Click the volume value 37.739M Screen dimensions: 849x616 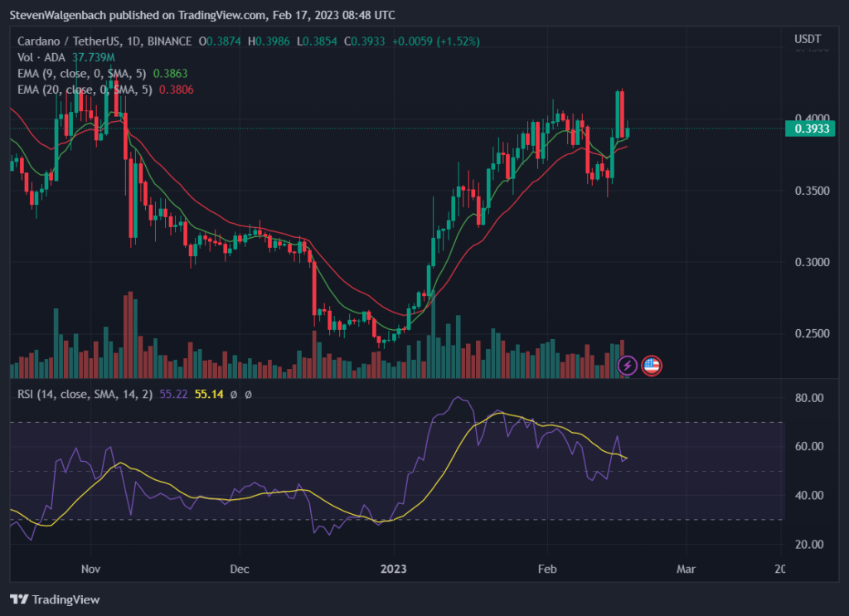pyautogui.click(x=93, y=57)
